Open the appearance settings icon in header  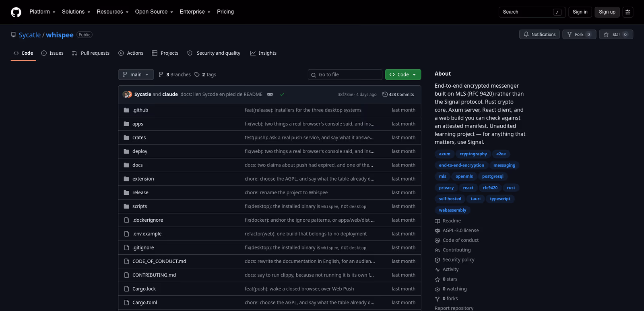(628, 12)
